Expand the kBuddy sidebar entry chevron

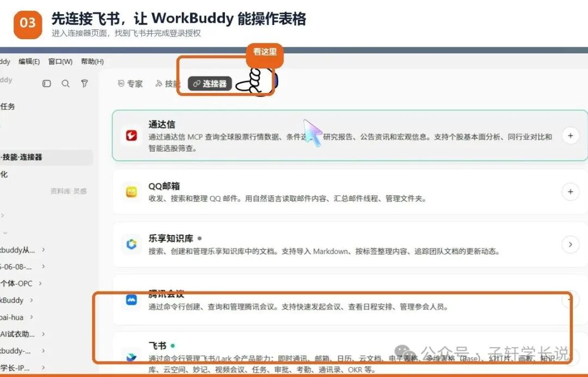click(x=31, y=300)
